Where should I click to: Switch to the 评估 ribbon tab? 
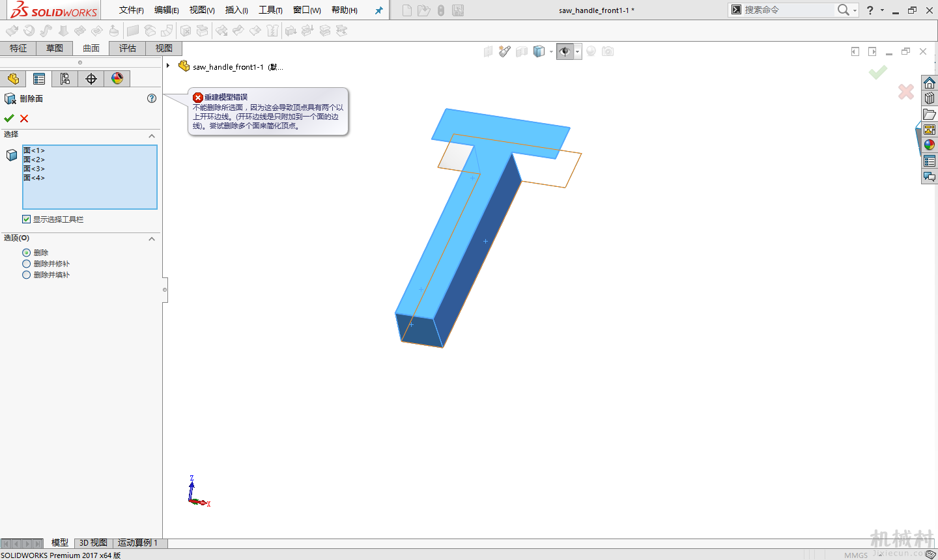tap(128, 48)
